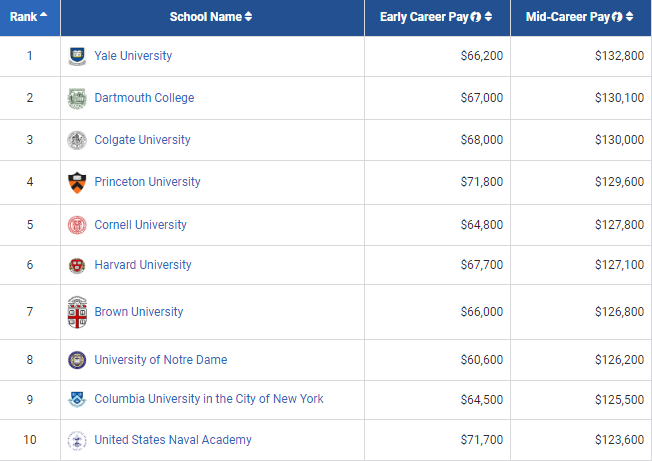Open Columbia University in the City of New York

pyautogui.click(x=209, y=399)
